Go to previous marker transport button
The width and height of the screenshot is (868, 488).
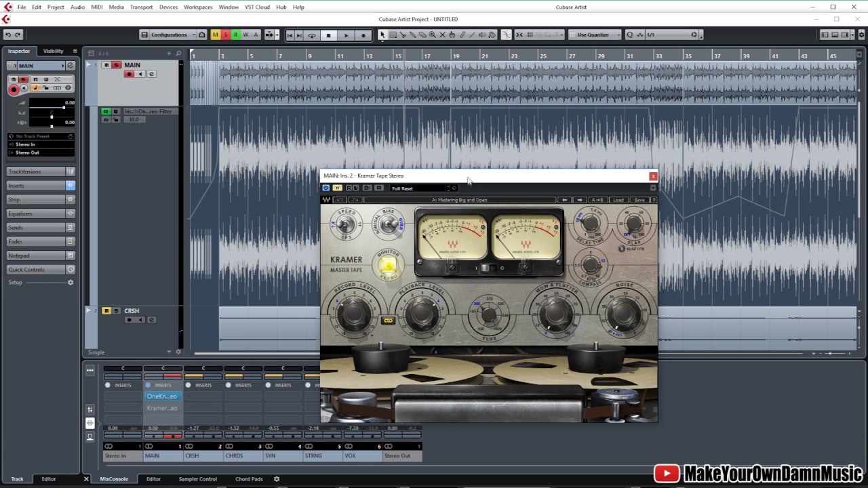(x=290, y=35)
